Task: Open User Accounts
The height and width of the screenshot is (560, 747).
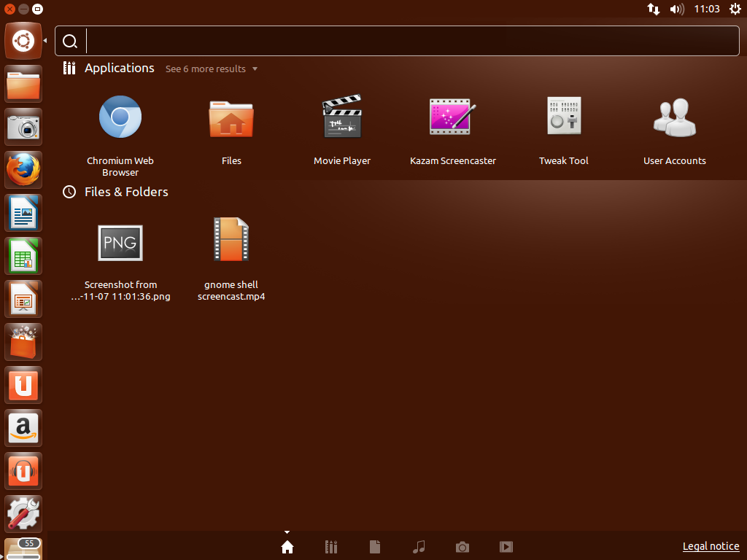Action: pos(674,117)
